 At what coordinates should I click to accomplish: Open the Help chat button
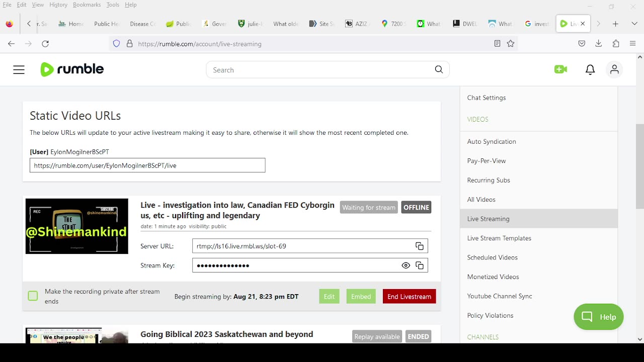(x=599, y=317)
